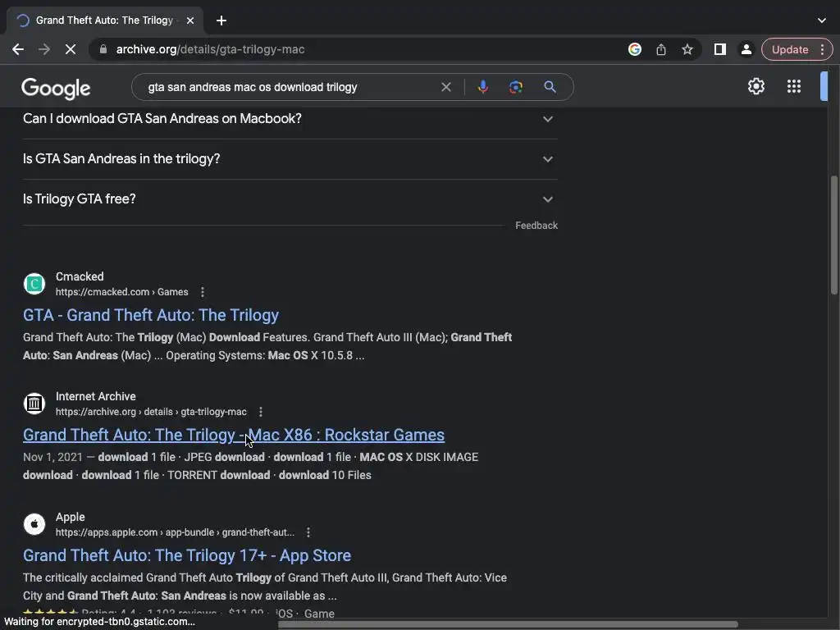The height and width of the screenshot is (630, 840).
Task: Click the Update button
Action: point(790,49)
